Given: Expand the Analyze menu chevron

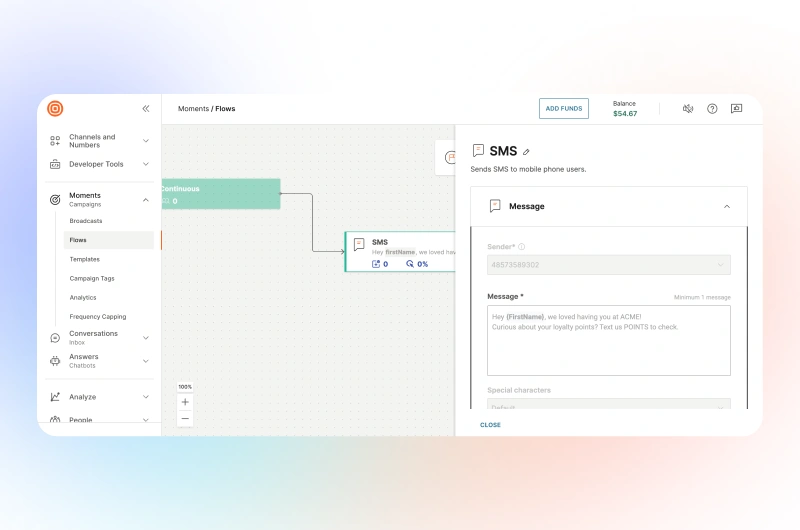Looking at the screenshot, I should click(x=146, y=397).
